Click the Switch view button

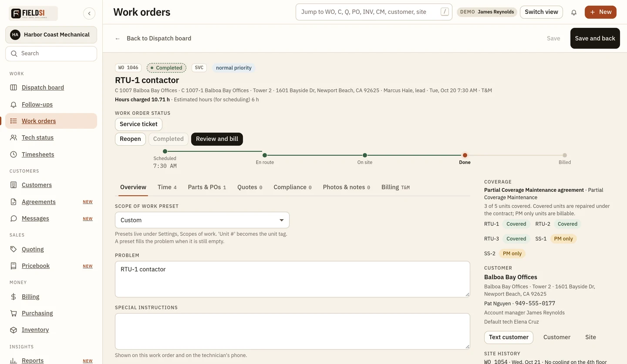541,12
